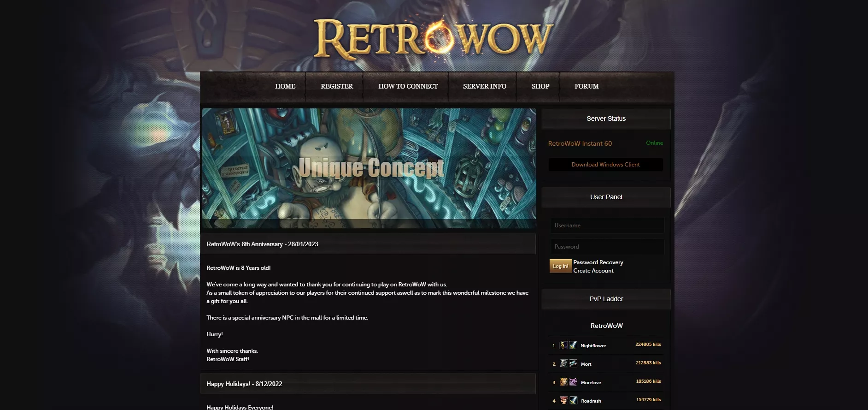Viewport: 868px width, 410px height.
Task: Click the RetroWoW flaming logo
Action: point(434,39)
